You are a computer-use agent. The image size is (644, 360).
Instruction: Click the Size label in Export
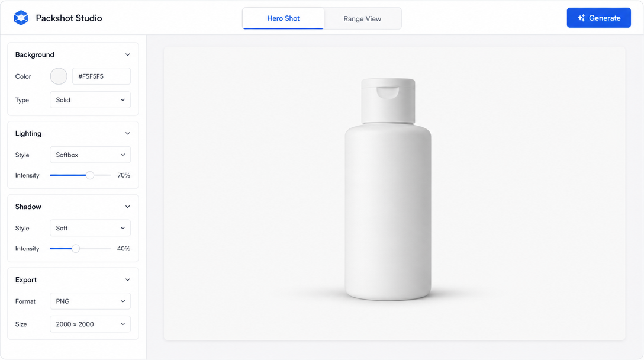click(x=21, y=324)
